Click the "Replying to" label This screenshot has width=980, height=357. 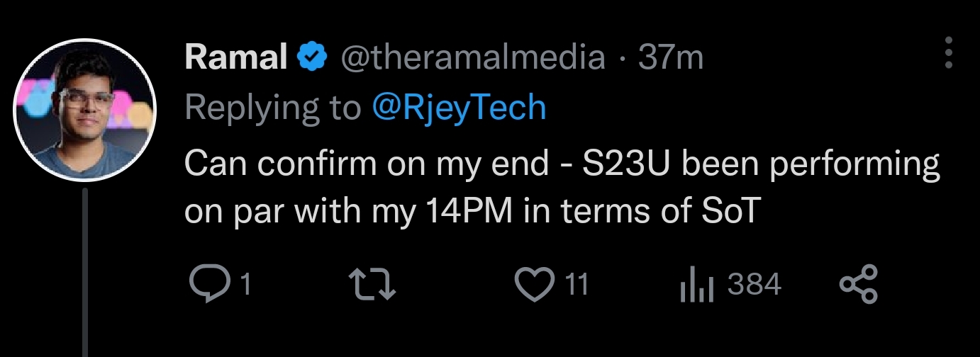[272, 108]
